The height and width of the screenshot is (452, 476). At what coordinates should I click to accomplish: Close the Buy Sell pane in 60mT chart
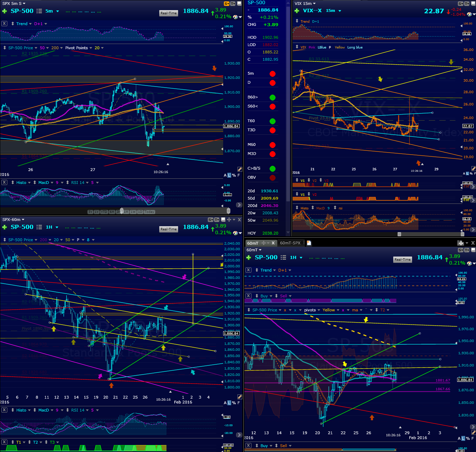[248, 296]
